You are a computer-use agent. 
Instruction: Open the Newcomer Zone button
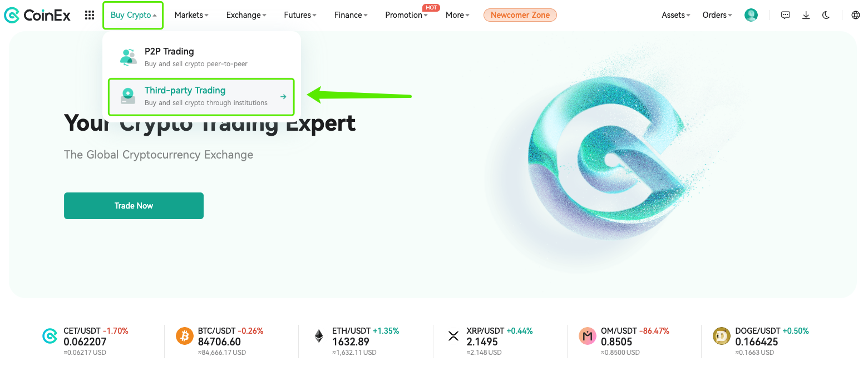520,15
